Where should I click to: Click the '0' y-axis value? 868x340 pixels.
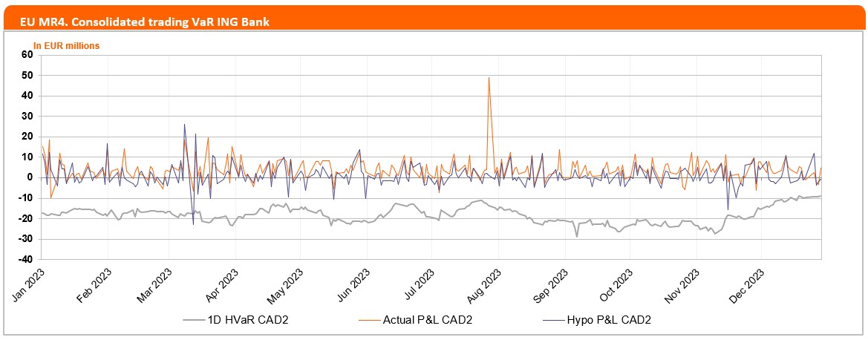click(x=30, y=177)
